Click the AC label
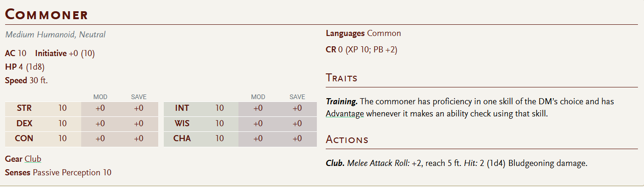 [10, 53]
